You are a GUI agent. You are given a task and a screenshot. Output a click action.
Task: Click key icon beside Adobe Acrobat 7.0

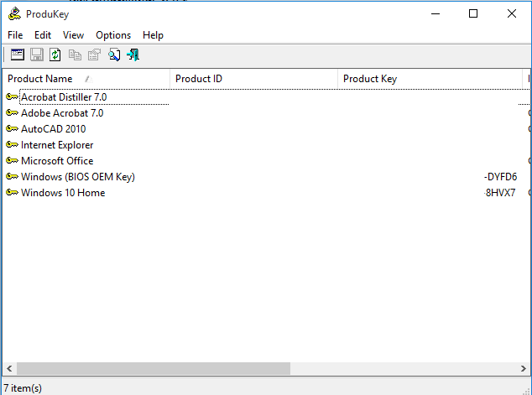pos(13,113)
